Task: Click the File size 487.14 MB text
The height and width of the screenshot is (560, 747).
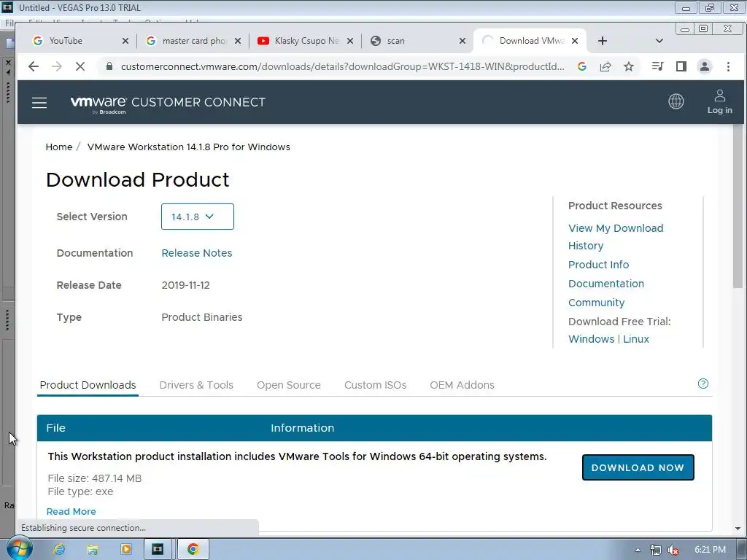Action: click(x=95, y=478)
